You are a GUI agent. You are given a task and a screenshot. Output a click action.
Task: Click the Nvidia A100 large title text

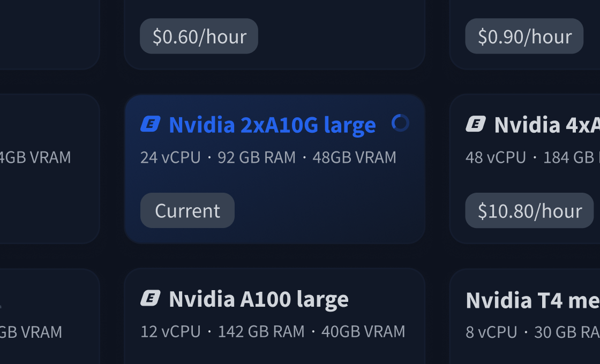tap(258, 299)
